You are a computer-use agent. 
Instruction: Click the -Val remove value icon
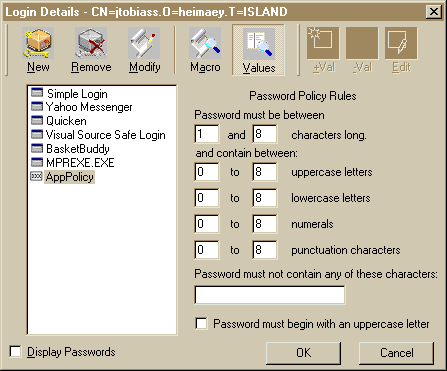tap(362, 43)
